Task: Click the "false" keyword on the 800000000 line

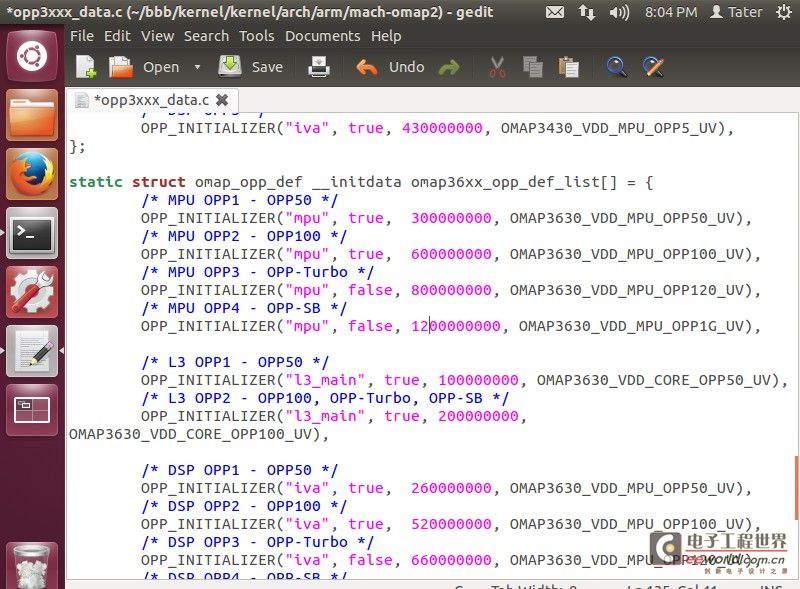Action: click(370, 290)
